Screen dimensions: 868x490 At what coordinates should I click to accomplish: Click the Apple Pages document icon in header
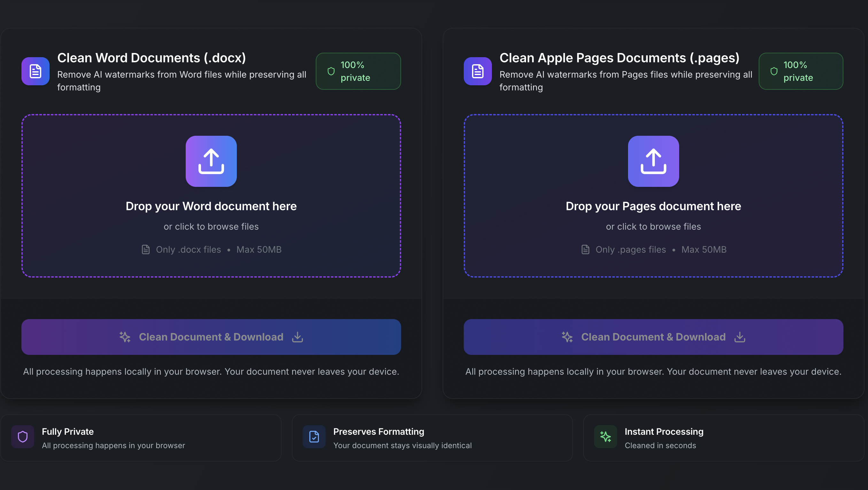click(x=477, y=71)
